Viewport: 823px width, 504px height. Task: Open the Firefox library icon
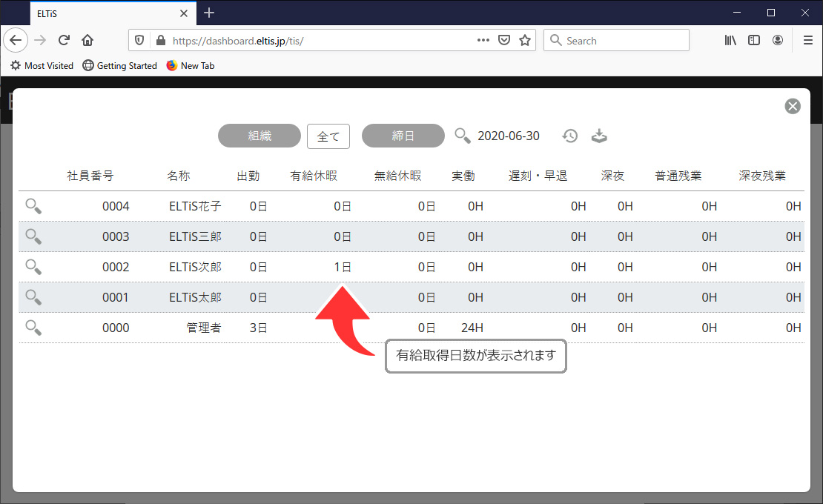730,40
